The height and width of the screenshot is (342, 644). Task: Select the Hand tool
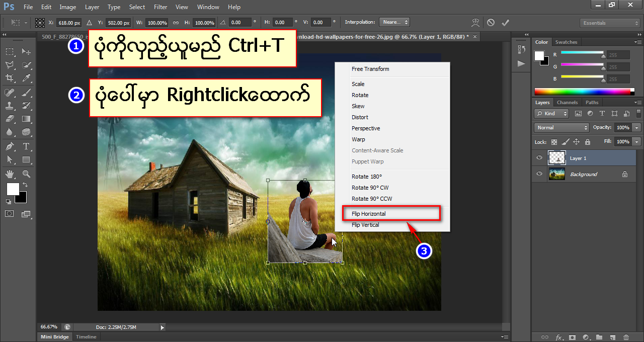coord(10,174)
